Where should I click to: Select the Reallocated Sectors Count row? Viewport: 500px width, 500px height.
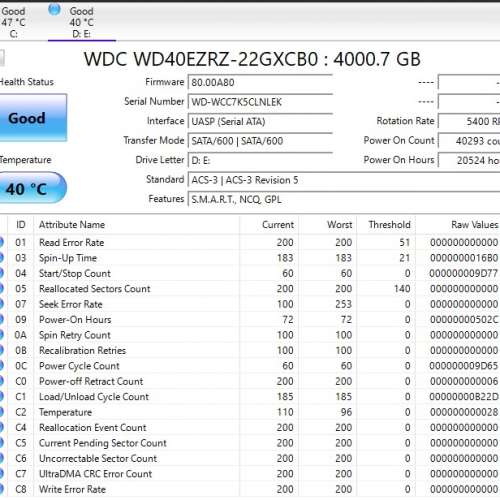250,289
